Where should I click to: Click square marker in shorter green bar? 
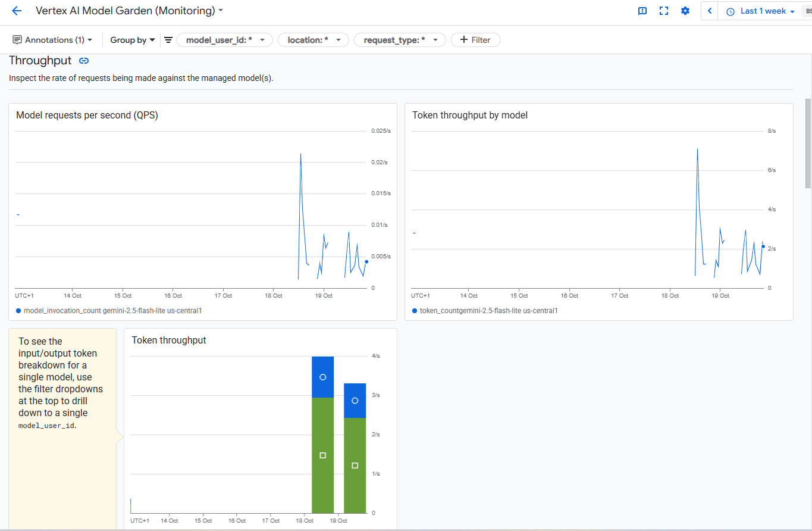355,466
